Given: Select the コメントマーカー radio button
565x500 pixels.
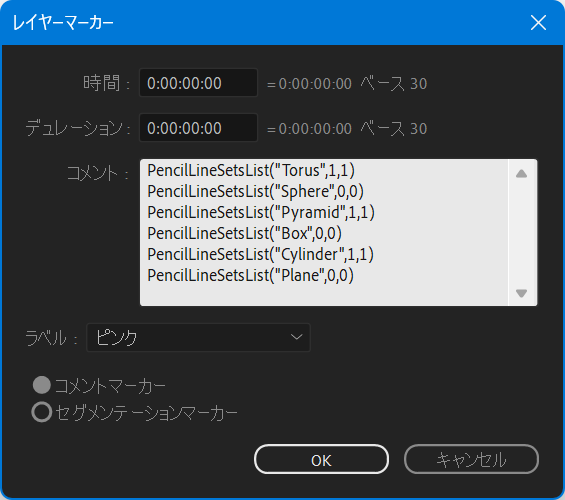Looking at the screenshot, I should 42,385.
